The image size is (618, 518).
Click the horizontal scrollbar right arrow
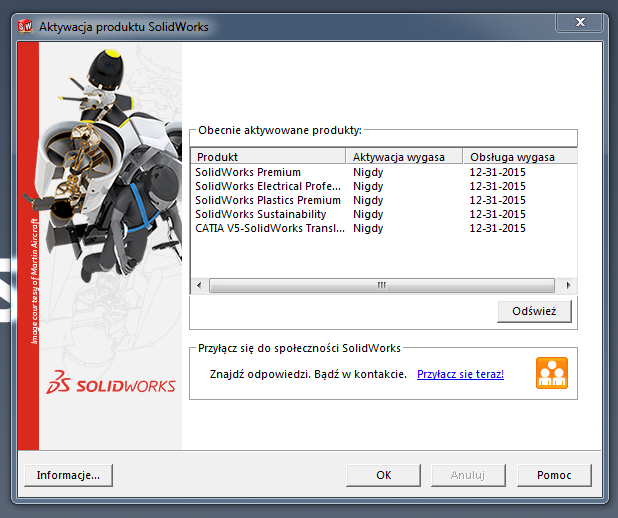[x=568, y=285]
